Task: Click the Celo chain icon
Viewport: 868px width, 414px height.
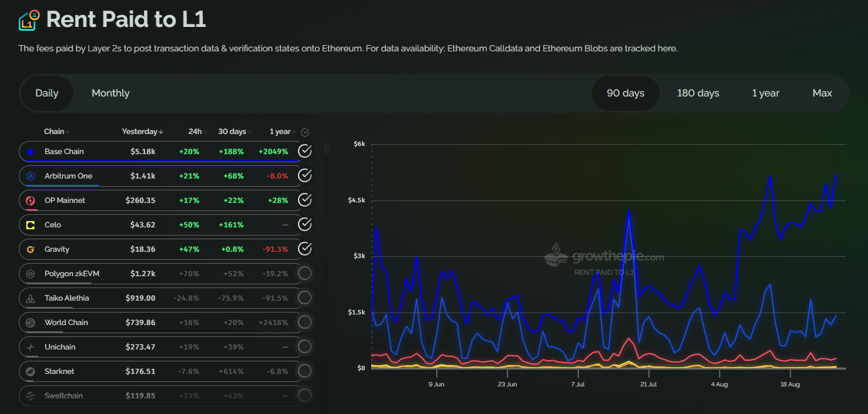Action: click(30, 225)
